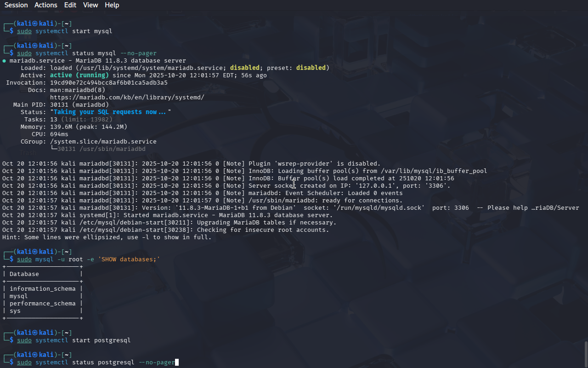The width and height of the screenshot is (588, 368).
Task: Click the green "active (running)" status text
Action: click(x=79, y=75)
